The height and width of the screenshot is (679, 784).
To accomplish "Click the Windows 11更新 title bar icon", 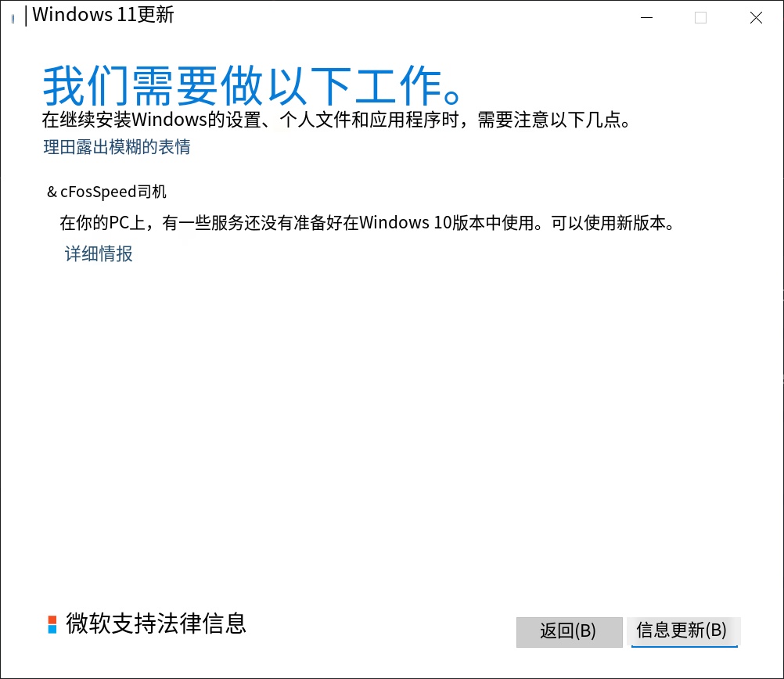I will click(13, 19).
